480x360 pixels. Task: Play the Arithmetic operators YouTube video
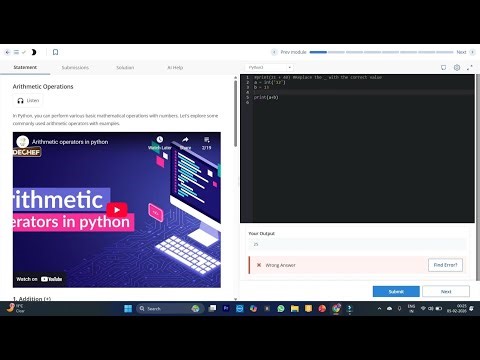coord(117,210)
